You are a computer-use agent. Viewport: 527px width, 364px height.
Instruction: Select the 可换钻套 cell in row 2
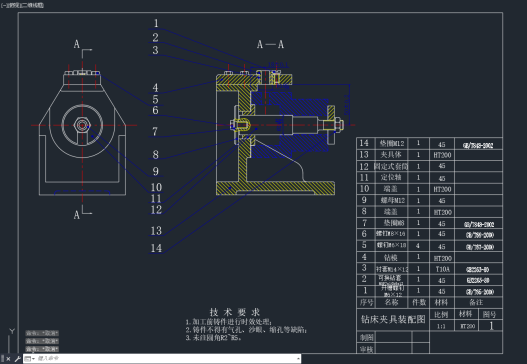click(x=392, y=279)
